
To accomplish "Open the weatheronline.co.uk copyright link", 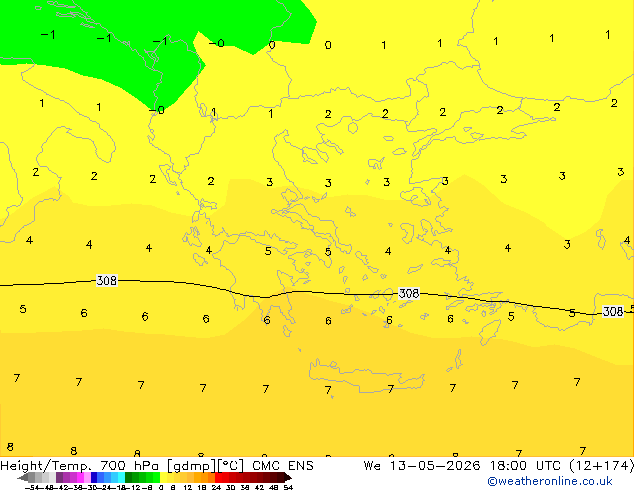I will tap(550, 481).
